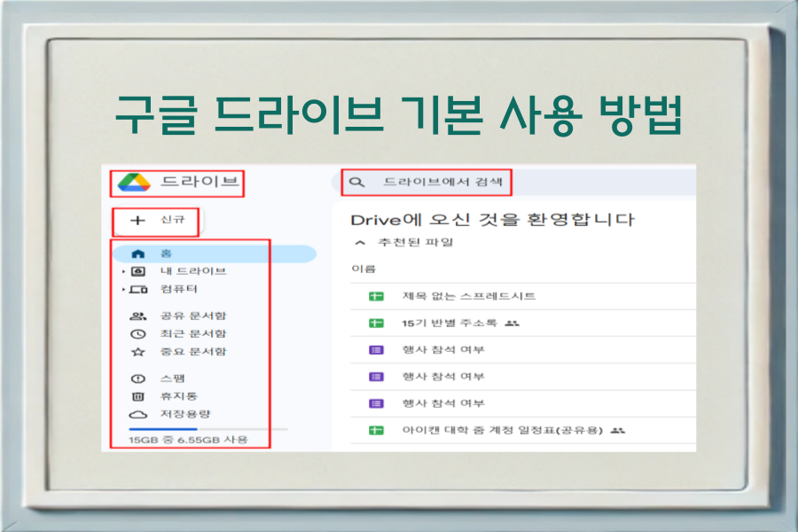The width and height of the screenshot is (798, 532).
Task: Click the 내 드라이브 drive icon
Action: (x=138, y=271)
